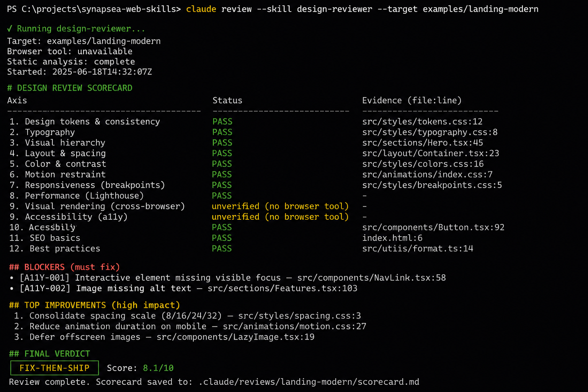This screenshot has width=588, height=392.
Task: Click the PASS status for Typography
Action: pyautogui.click(x=222, y=132)
